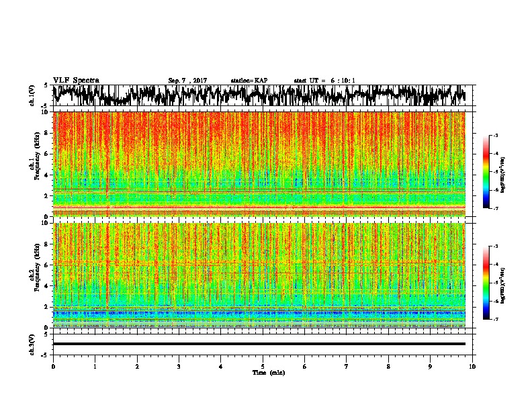
Task: Click the ch.1 spectrogram plot area
Action: [259, 164]
